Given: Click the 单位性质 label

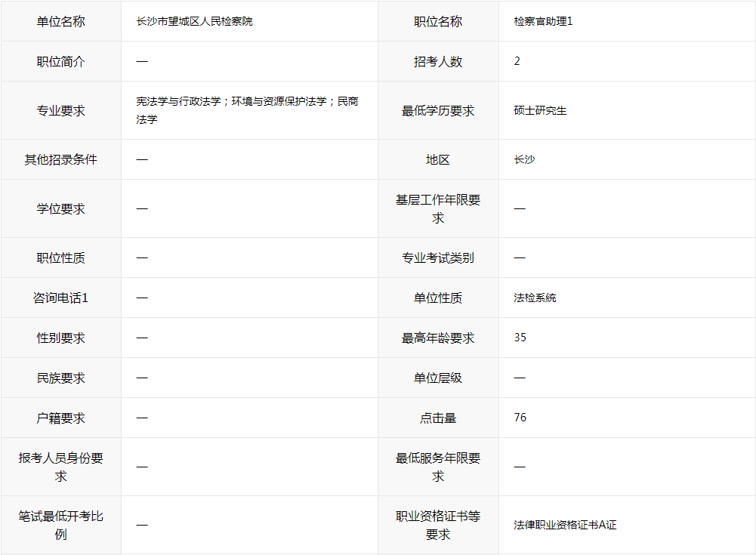Looking at the screenshot, I should (438, 298).
